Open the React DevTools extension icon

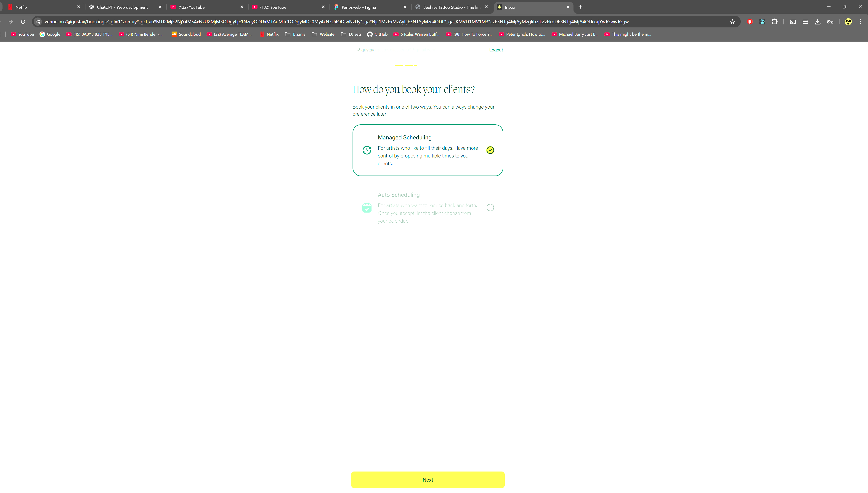click(x=762, y=22)
